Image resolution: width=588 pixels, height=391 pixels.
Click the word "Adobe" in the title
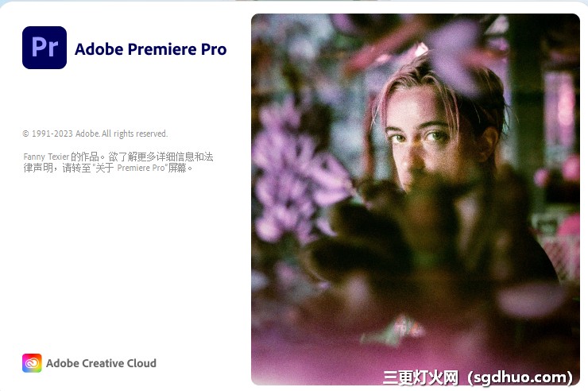pos(99,49)
